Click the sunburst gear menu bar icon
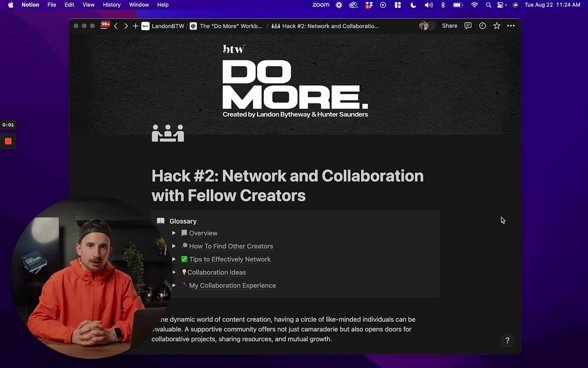The height and width of the screenshot is (368, 588). (339, 5)
